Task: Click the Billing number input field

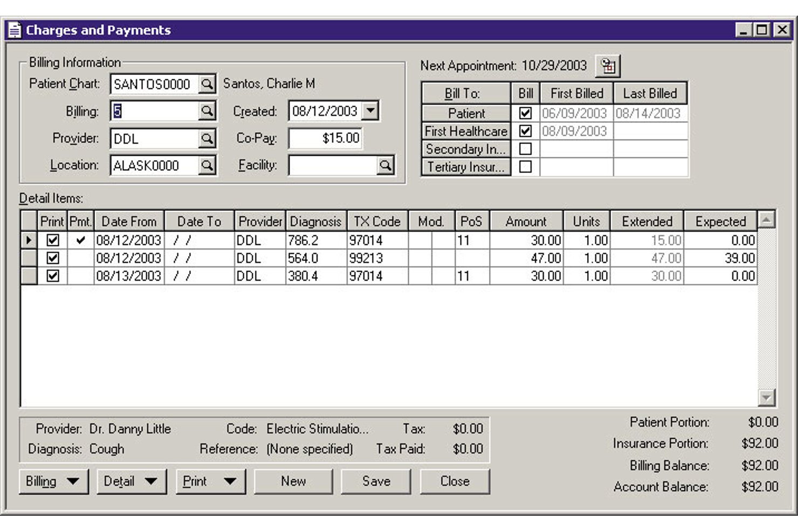Action: pyautogui.click(x=154, y=111)
